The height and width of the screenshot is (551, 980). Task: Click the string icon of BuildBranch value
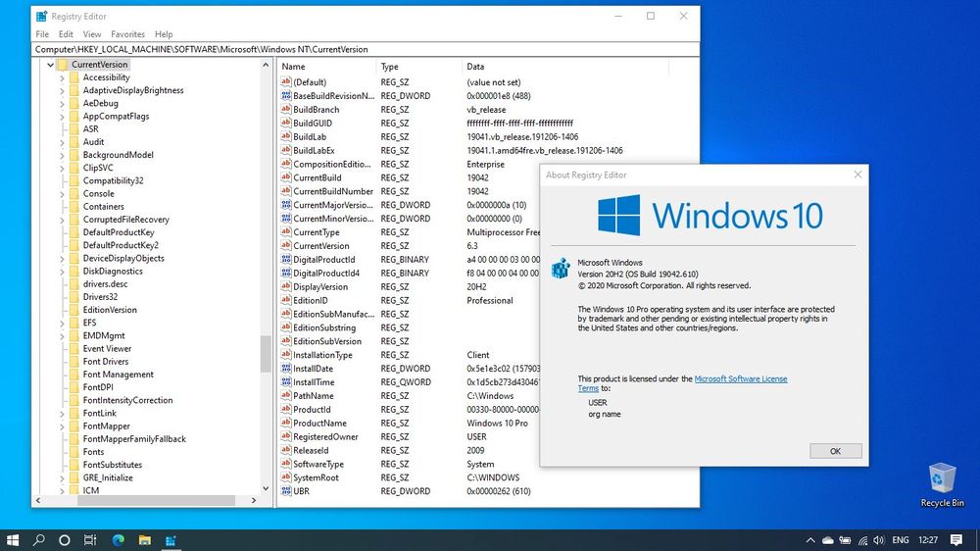[285, 109]
